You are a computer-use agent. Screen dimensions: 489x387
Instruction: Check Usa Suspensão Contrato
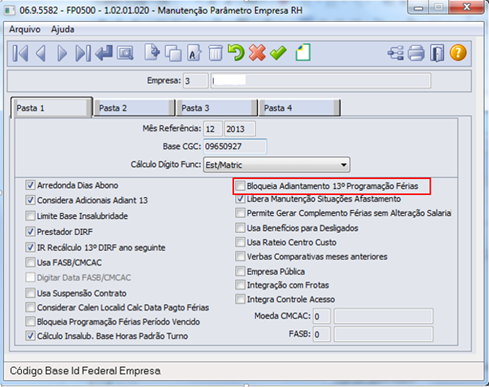pyautogui.click(x=30, y=293)
